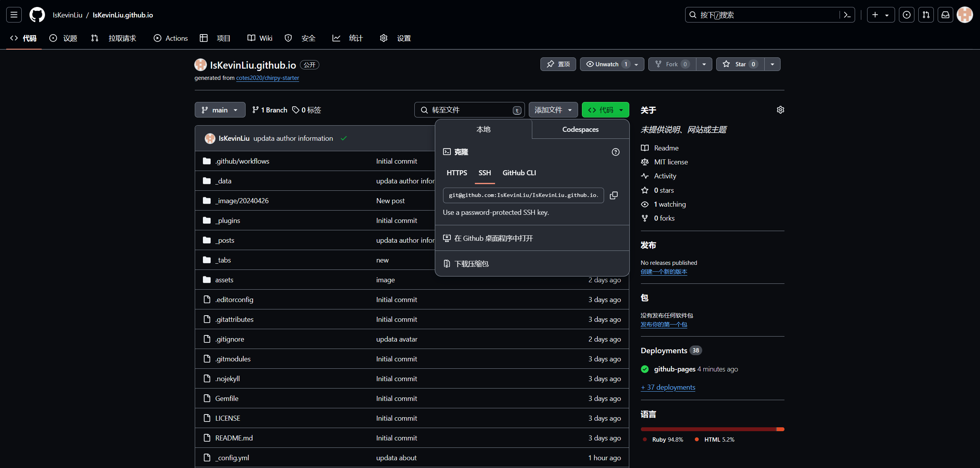This screenshot has width=980, height=468.
Task: Copy the SSH clone URL
Action: tap(613, 195)
